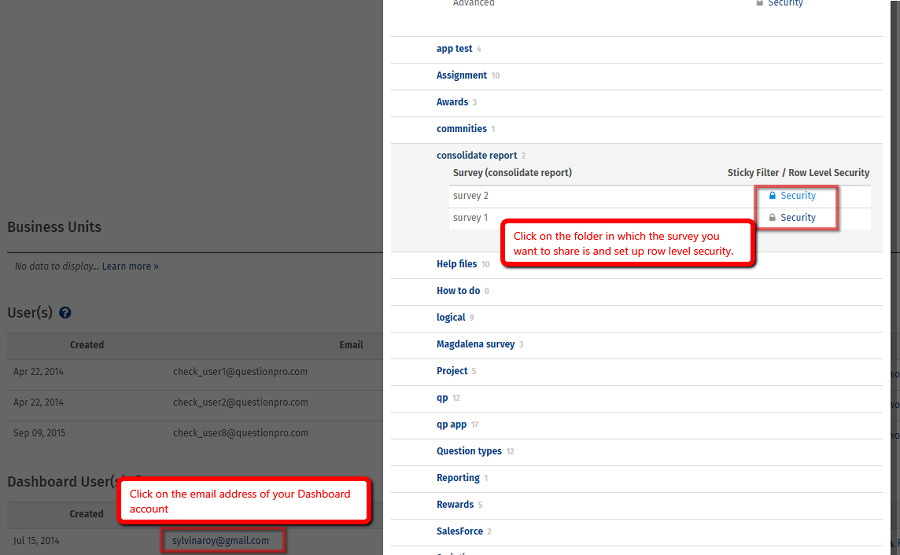Click the lock icon for survey 1

pyautogui.click(x=772, y=218)
